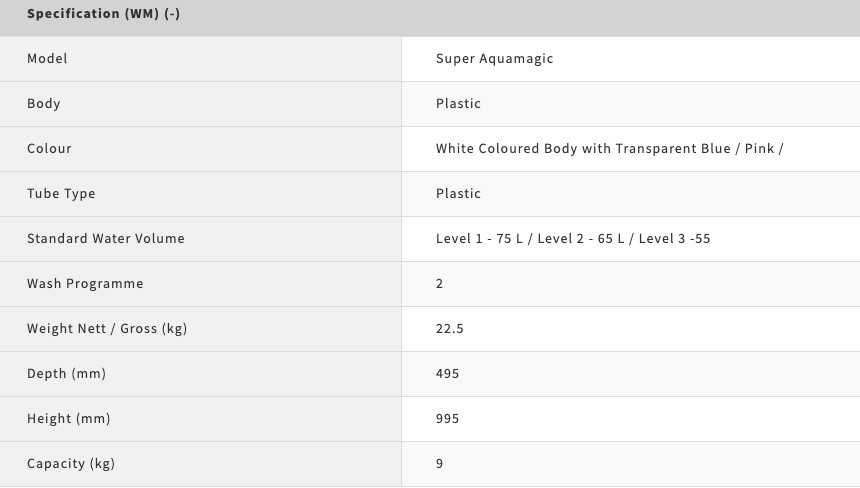
Task: Select the Model row label
Action: point(47,59)
